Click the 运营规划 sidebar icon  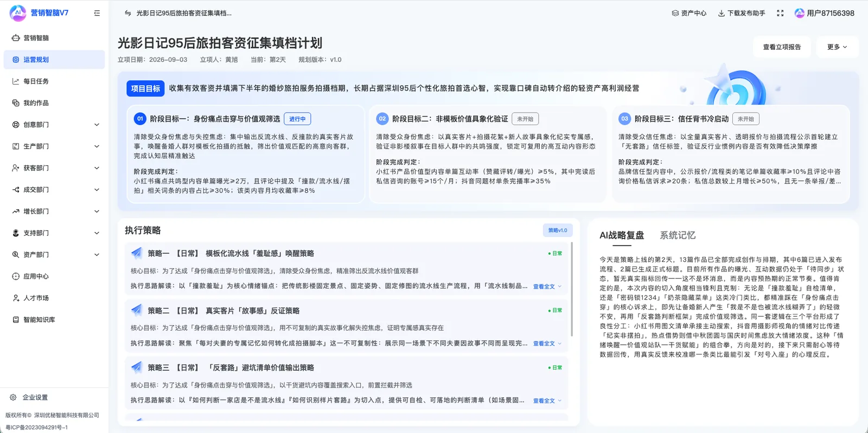(16, 60)
